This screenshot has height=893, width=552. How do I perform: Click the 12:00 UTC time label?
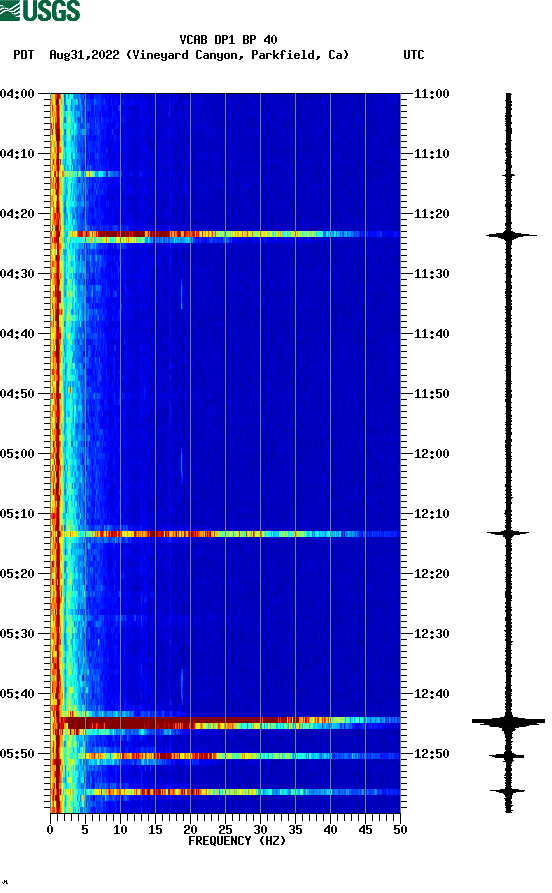tap(432, 454)
